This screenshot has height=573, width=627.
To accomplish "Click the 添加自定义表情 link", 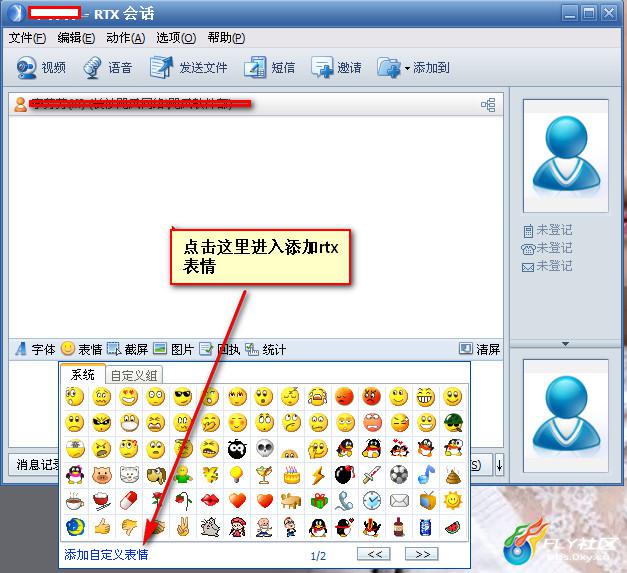I will tap(106, 554).
